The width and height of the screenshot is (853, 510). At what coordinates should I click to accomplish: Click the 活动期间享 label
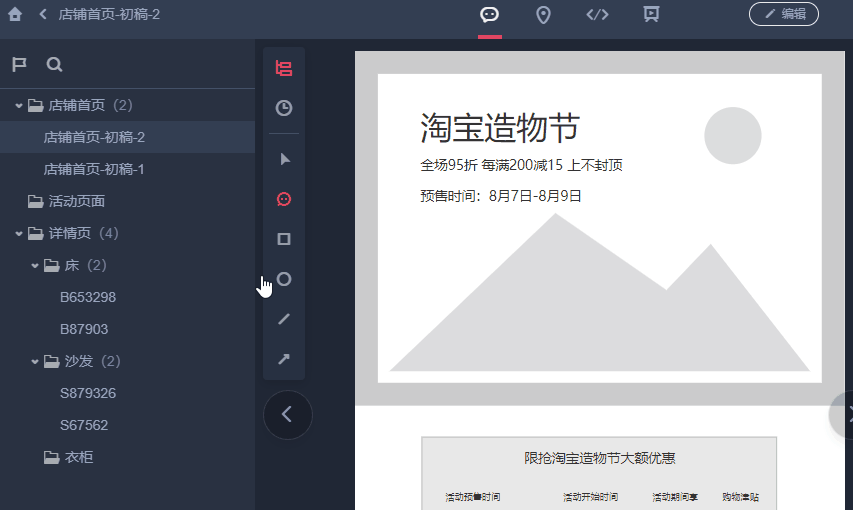(675, 497)
